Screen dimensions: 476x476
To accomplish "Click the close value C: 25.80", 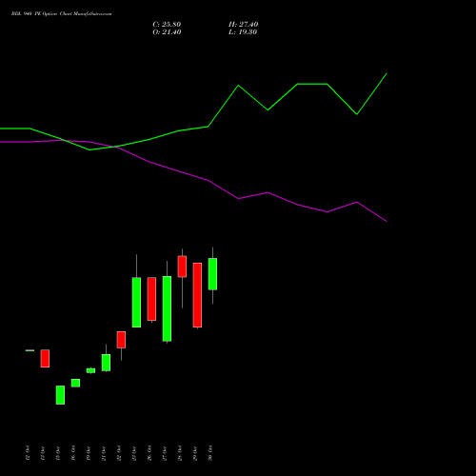I will click(x=167, y=25).
